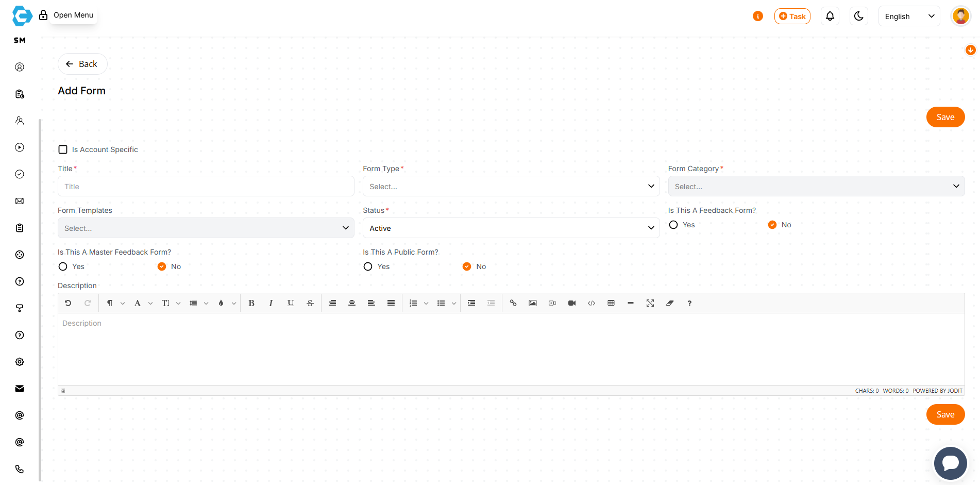Viewport: 980px width, 485px height.
Task: Insert a link using the editor toolbar
Action: click(513, 303)
